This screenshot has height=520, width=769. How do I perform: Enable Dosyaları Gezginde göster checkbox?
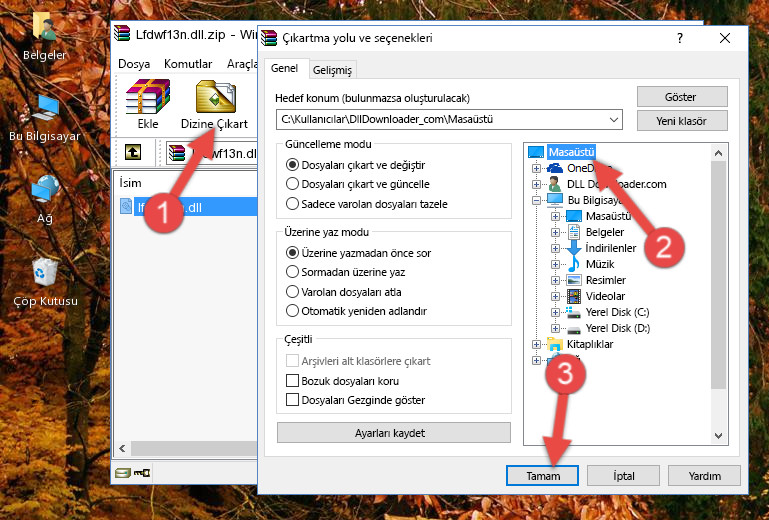pyautogui.click(x=292, y=400)
